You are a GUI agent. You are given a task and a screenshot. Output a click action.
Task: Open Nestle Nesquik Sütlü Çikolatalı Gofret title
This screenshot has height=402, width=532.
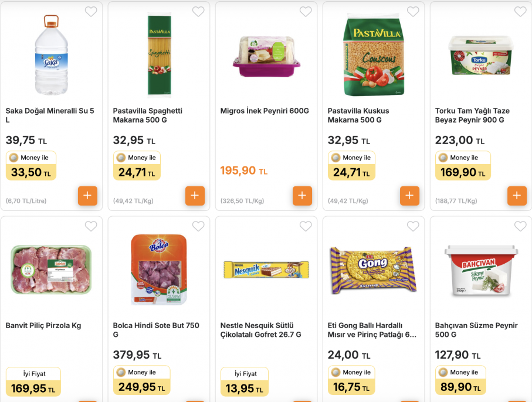(x=260, y=330)
